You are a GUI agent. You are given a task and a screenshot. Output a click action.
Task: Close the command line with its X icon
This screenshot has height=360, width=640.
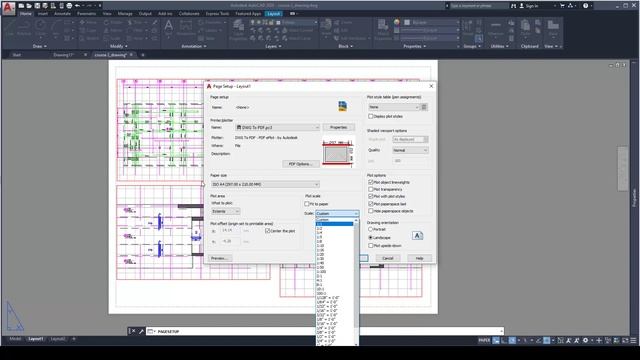133,331
